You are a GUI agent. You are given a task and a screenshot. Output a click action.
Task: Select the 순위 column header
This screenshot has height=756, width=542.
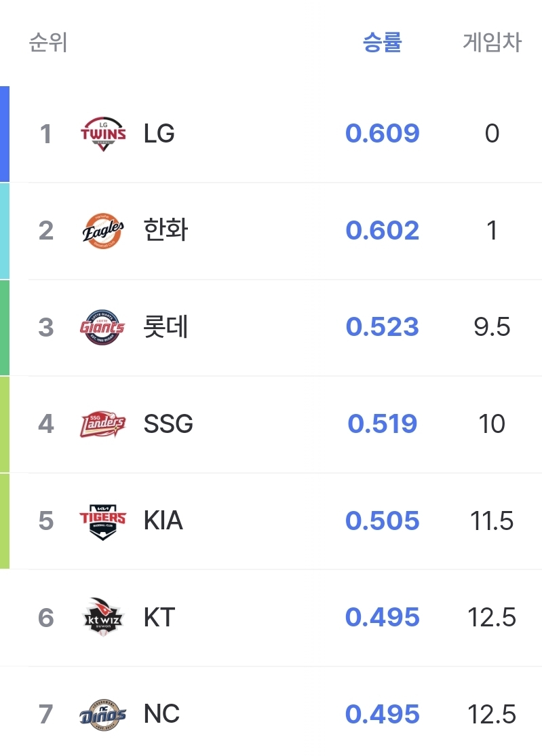[x=47, y=42]
